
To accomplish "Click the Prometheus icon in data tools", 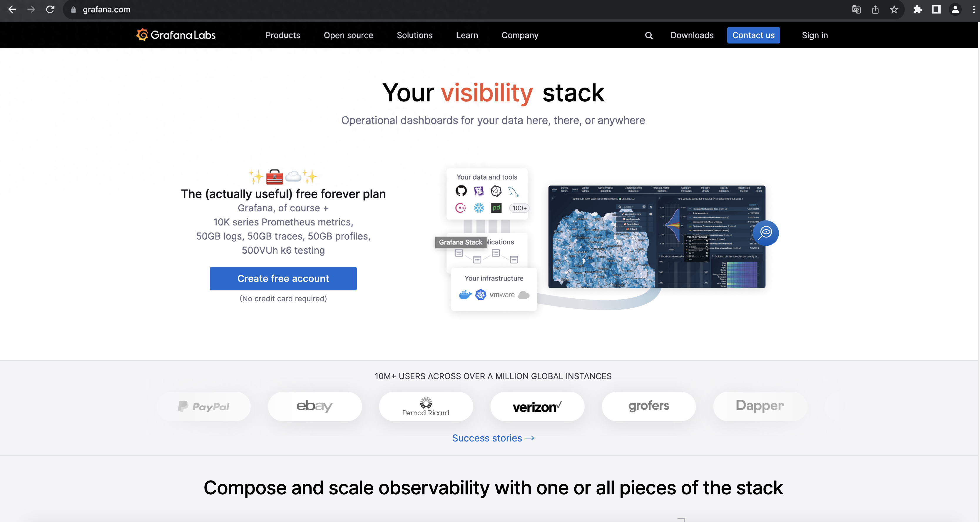I will [461, 208].
